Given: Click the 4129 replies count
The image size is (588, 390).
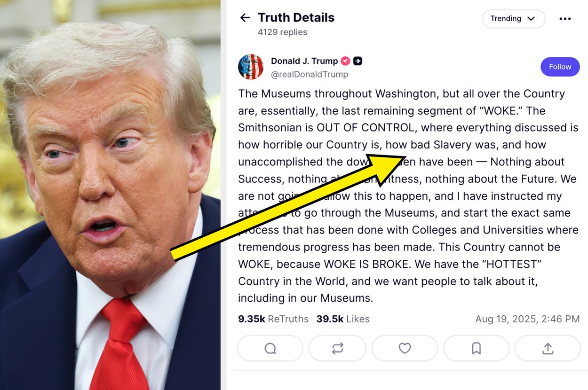Looking at the screenshot, I should [x=282, y=32].
